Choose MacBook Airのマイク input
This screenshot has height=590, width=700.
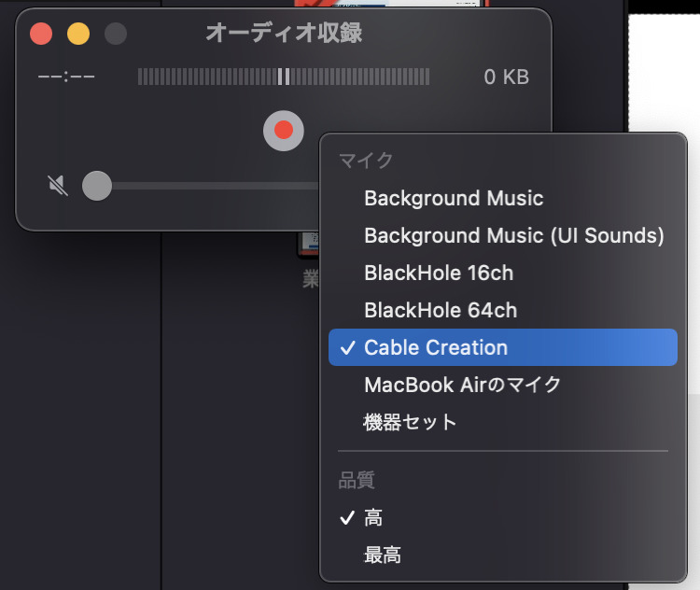tap(503, 385)
